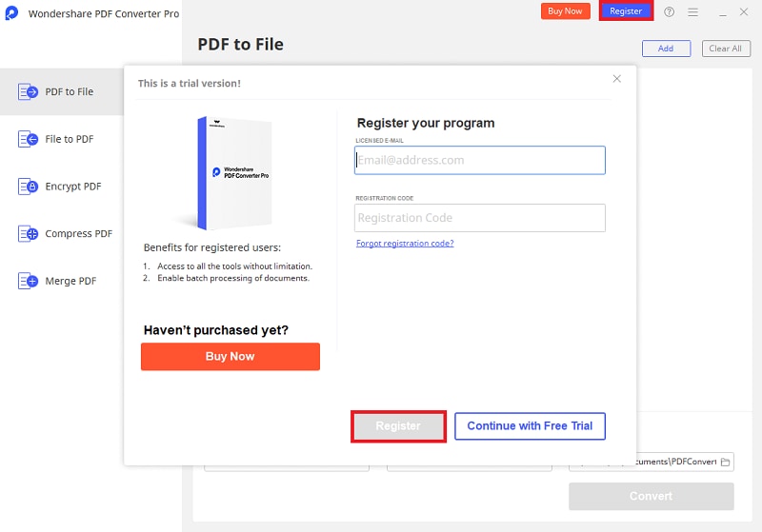Image resolution: width=762 pixels, height=532 pixels.
Task: Focus the Licensed E-mail input field
Action: 480,160
